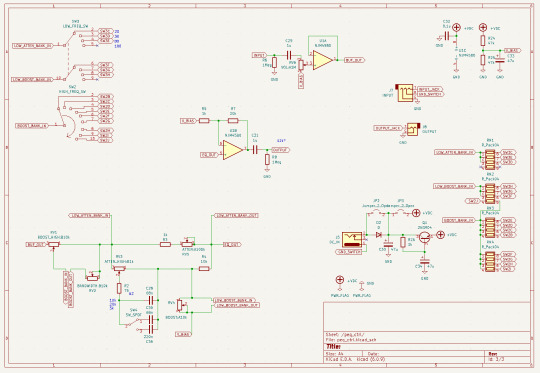Viewport: 540px width, 373px height.
Task: Click the V_BIAS label beside R6
Action: pos(188,121)
